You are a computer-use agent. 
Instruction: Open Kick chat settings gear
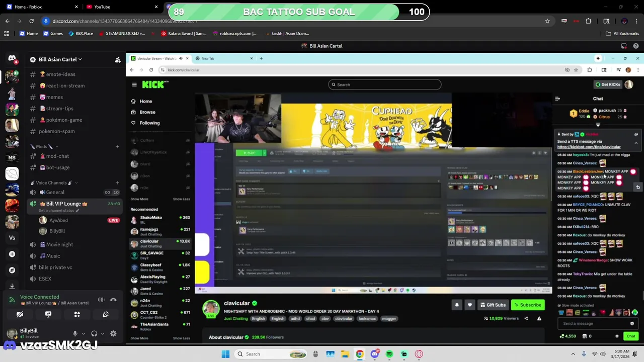tap(617, 336)
